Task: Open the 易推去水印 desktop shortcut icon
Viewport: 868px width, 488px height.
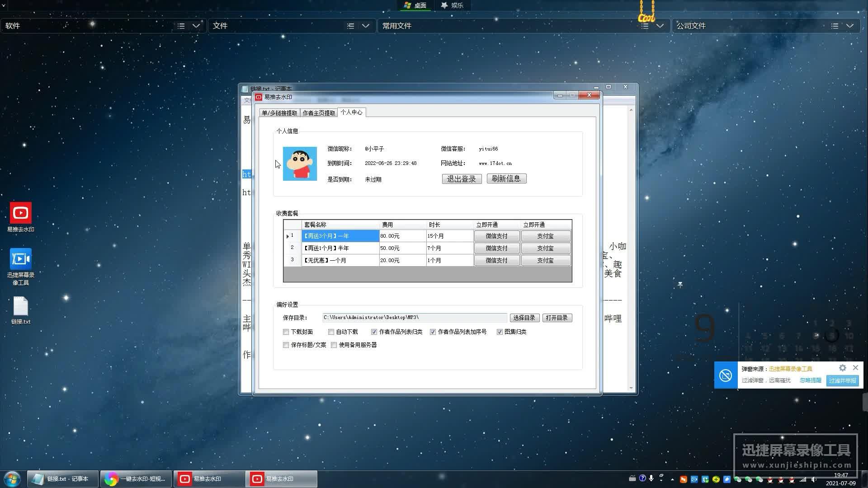Action: [20, 217]
